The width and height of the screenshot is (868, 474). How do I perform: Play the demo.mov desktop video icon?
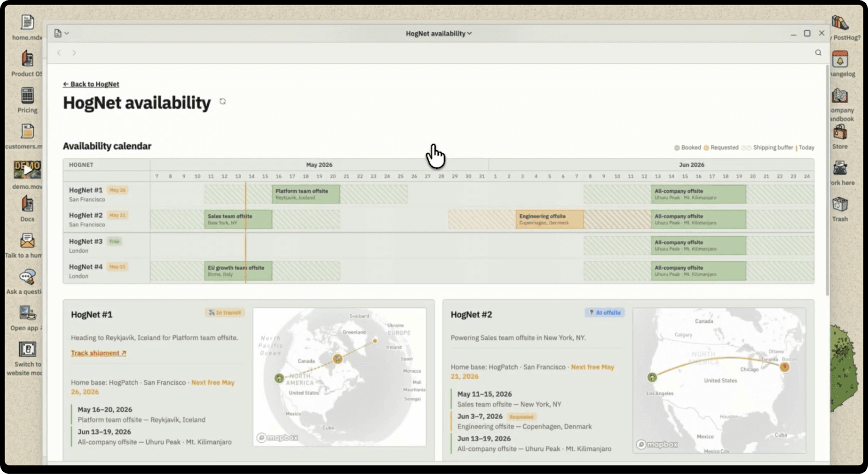(x=27, y=170)
